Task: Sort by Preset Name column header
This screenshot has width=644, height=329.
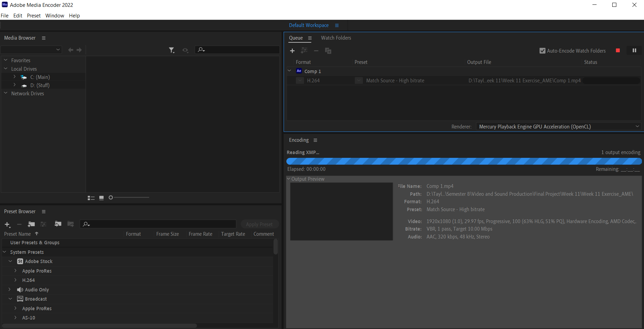Action: [x=17, y=234]
